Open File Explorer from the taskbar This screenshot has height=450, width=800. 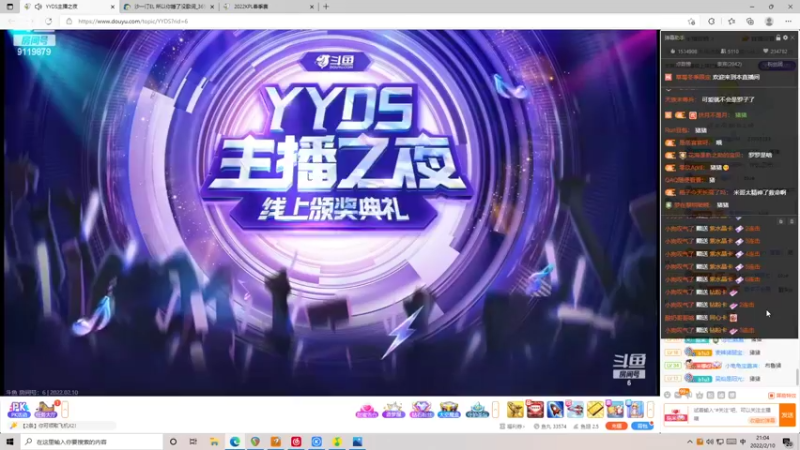tap(214, 441)
